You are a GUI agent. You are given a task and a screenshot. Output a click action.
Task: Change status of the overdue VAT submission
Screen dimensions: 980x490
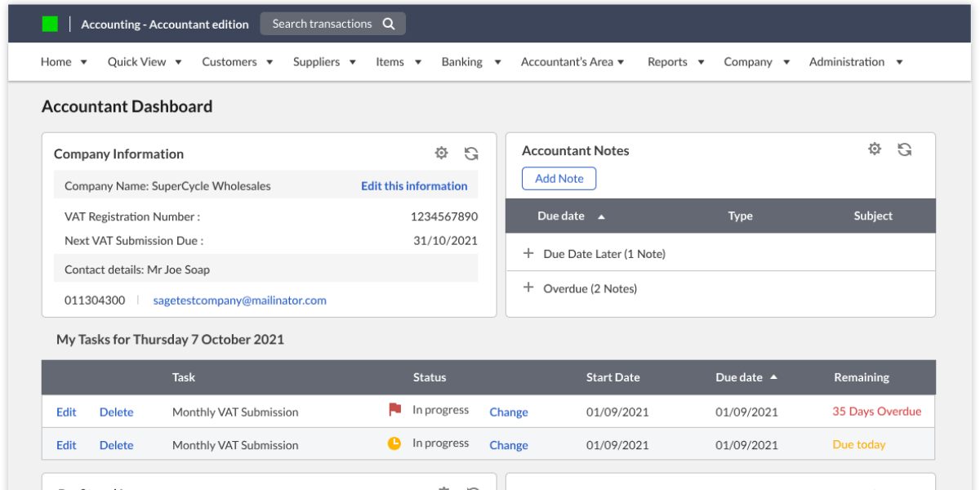click(509, 412)
